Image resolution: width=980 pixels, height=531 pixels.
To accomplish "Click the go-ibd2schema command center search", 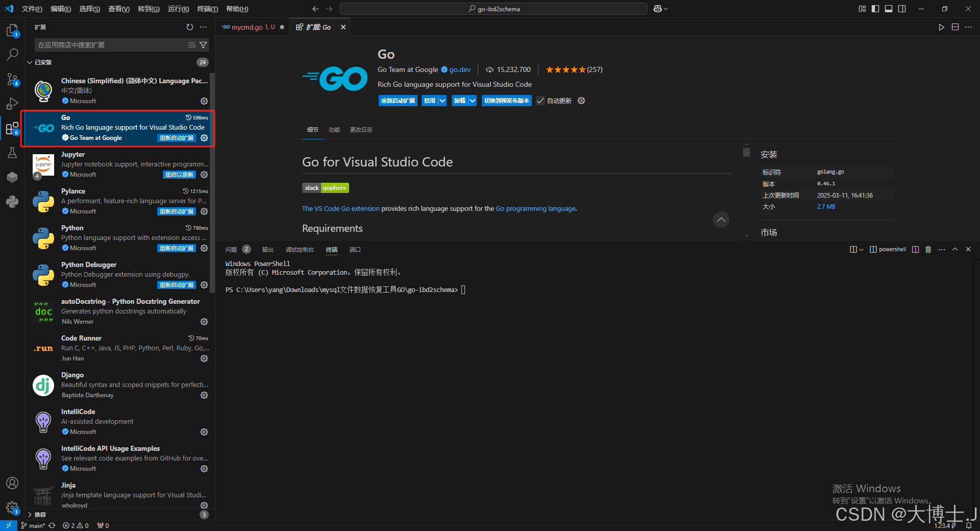I will 494,9.
